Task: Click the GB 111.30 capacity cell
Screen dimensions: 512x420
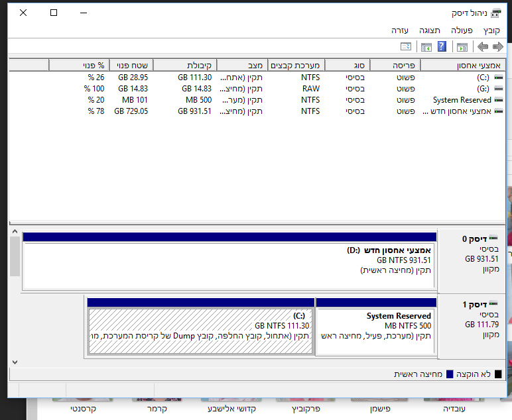Action: [x=194, y=78]
